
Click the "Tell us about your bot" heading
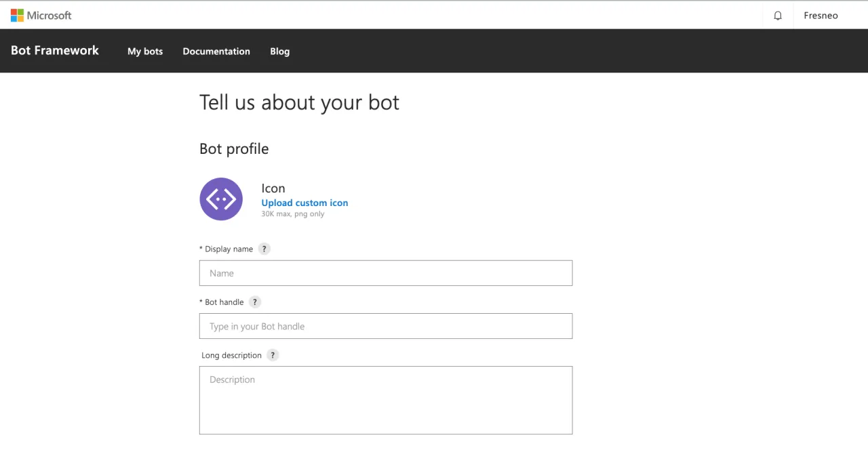299,102
